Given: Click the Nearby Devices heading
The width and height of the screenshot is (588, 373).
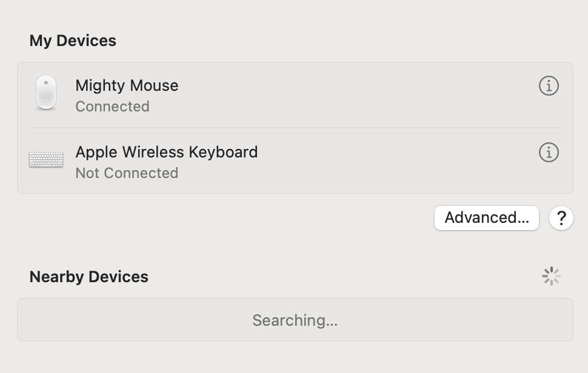Looking at the screenshot, I should pos(89,277).
